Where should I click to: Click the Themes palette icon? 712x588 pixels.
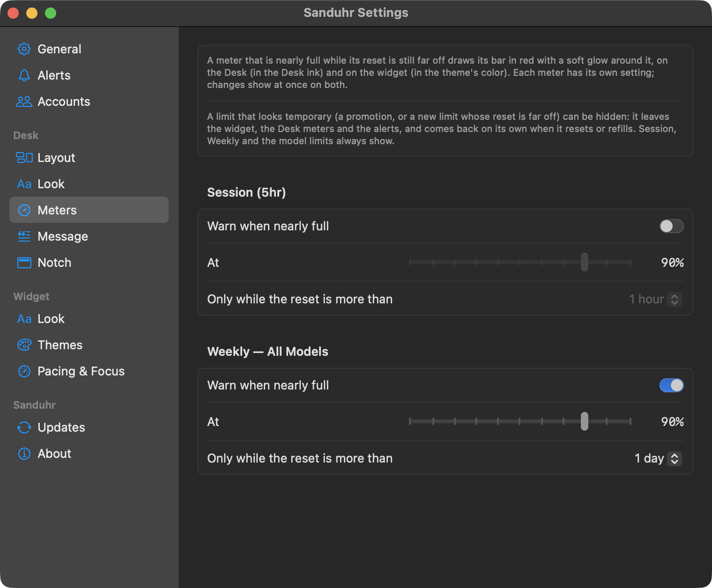24,345
